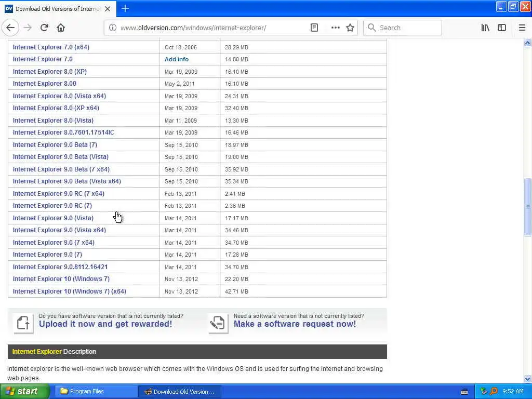Screen dimensions: 532x399
Task: Select the Download Old Versions browser tab
Action: [58, 9]
